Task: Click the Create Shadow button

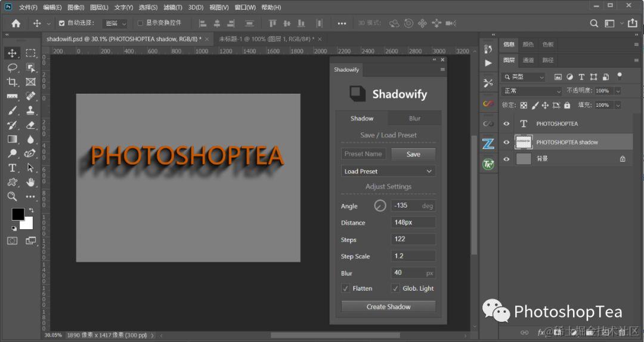Action: (x=389, y=307)
